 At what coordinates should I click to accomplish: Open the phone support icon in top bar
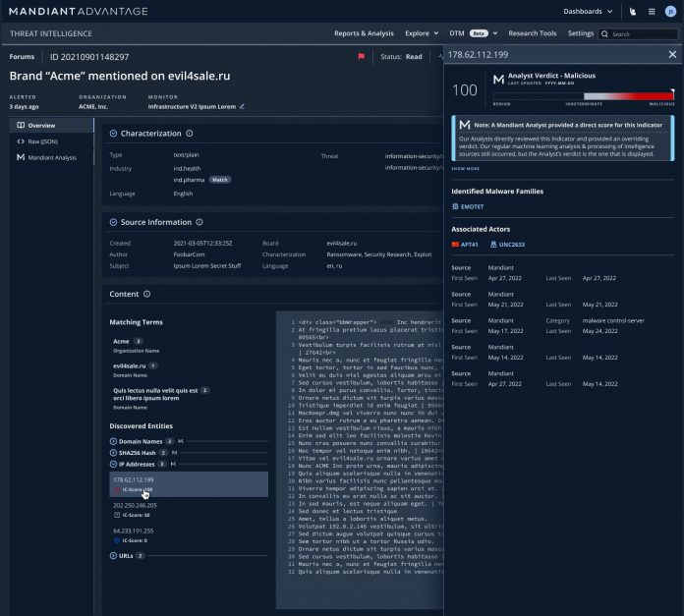click(x=633, y=12)
